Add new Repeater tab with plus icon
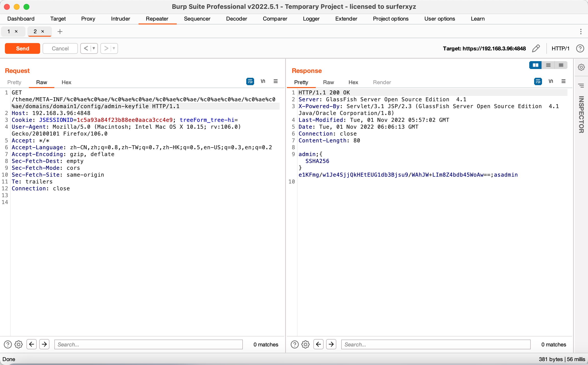This screenshot has height=365, width=588. (60, 32)
